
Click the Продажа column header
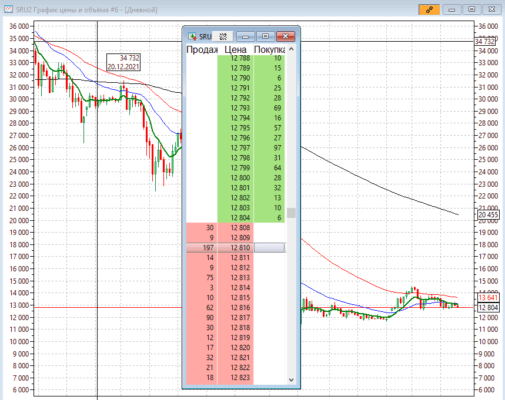202,50
